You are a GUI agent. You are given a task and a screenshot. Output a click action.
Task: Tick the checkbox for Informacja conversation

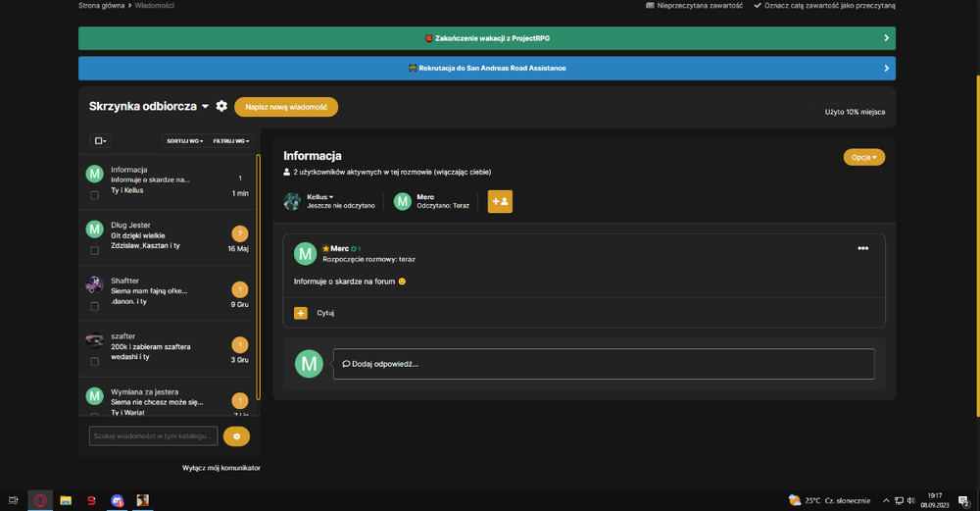(x=94, y=195)
